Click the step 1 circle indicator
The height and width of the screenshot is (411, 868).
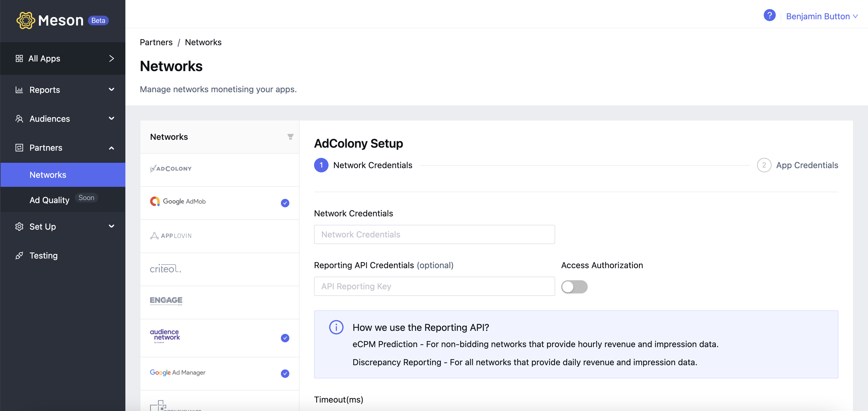point(321,165)
